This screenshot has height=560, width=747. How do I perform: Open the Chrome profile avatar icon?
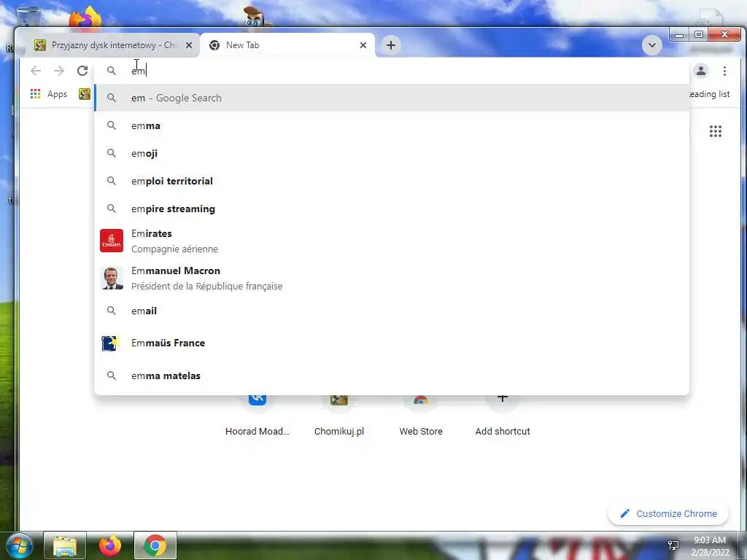(701, 71)
